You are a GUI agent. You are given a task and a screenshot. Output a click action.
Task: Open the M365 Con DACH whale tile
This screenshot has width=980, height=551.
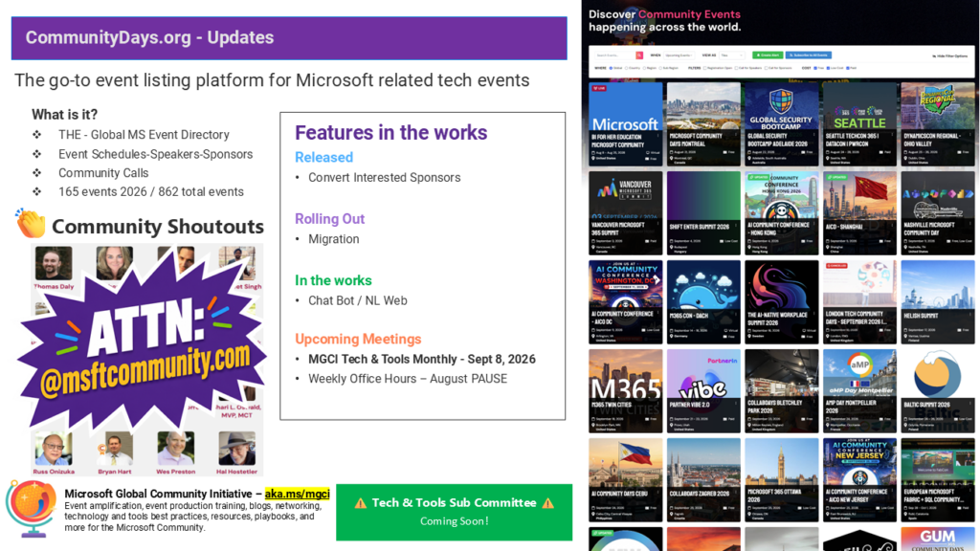pyautogui.click(x=703, y=301)
